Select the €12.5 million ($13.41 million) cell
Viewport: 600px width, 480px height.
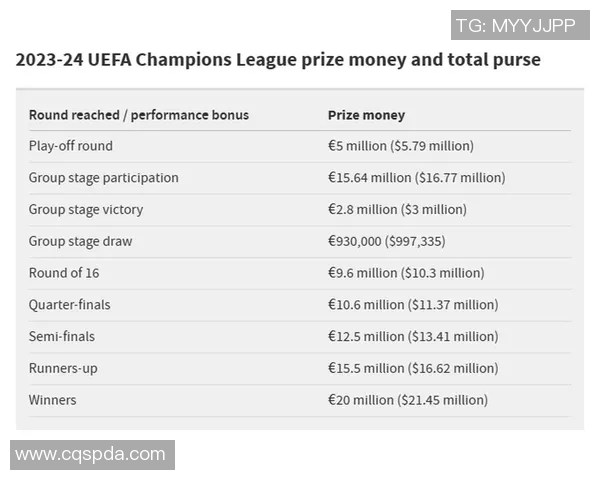(x=413, y=337)
